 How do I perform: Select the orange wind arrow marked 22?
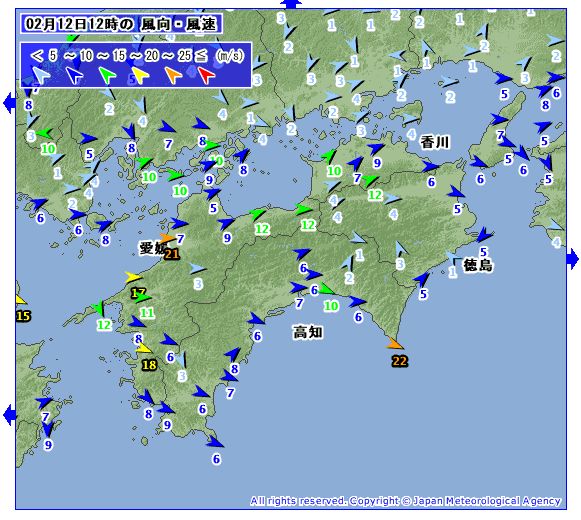(395, 343)
